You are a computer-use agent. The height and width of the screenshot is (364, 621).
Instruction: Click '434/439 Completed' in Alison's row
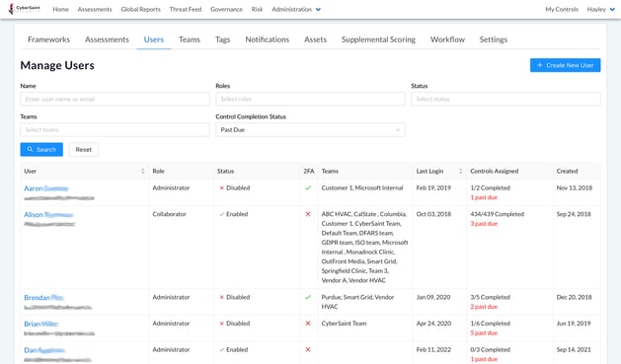pos(497,214)
